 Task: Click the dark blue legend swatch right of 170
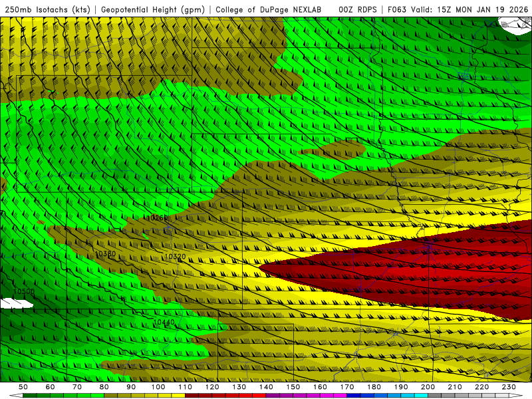(354, 396)
